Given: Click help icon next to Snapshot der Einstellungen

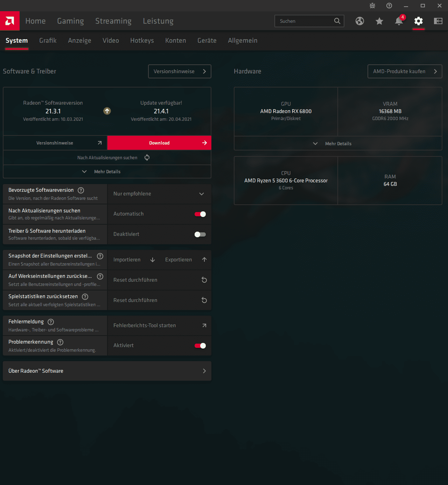Looking at the screenshot, I should pos(100,256).
